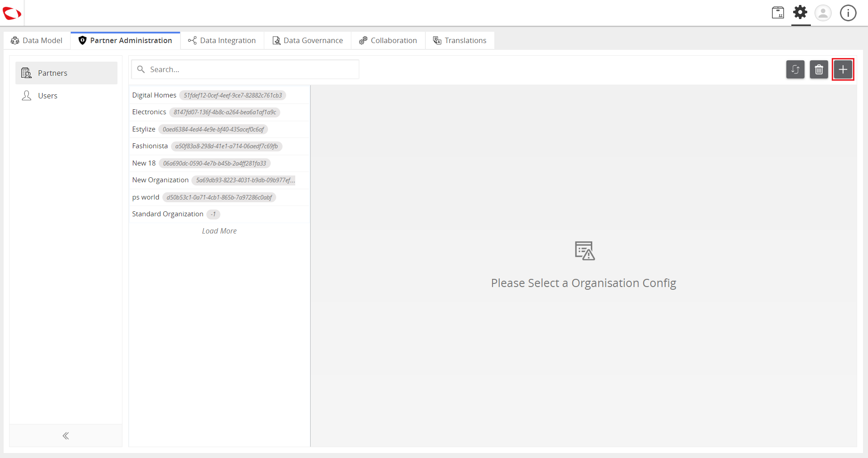Collapse the sidebar with double chevron
The height and width of the screenshot is (458, 868).
click(66, 436)
